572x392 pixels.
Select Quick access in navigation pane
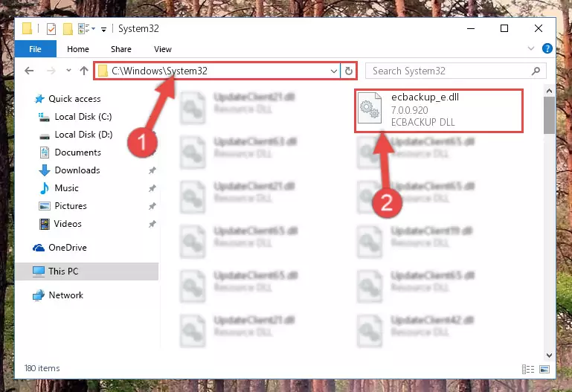[68, 99]
